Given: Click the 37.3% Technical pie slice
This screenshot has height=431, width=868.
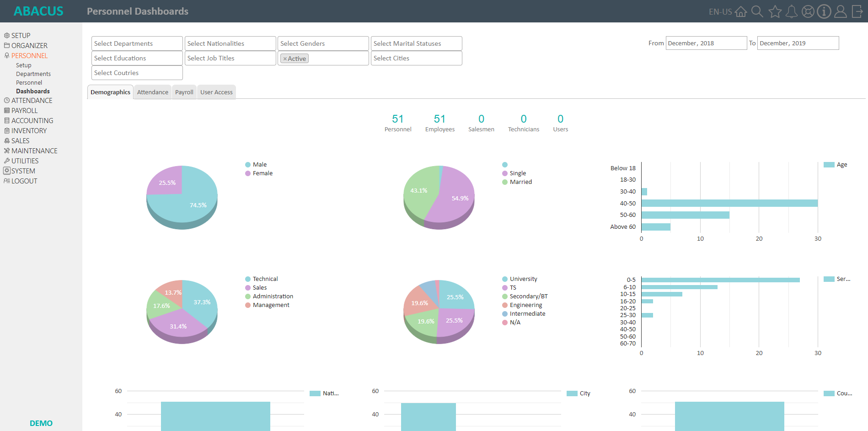Looking at the screenshot, I should (x=201, y=302).
